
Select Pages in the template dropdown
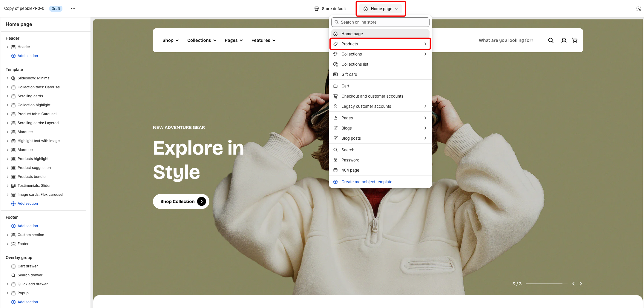click(380, 118)
